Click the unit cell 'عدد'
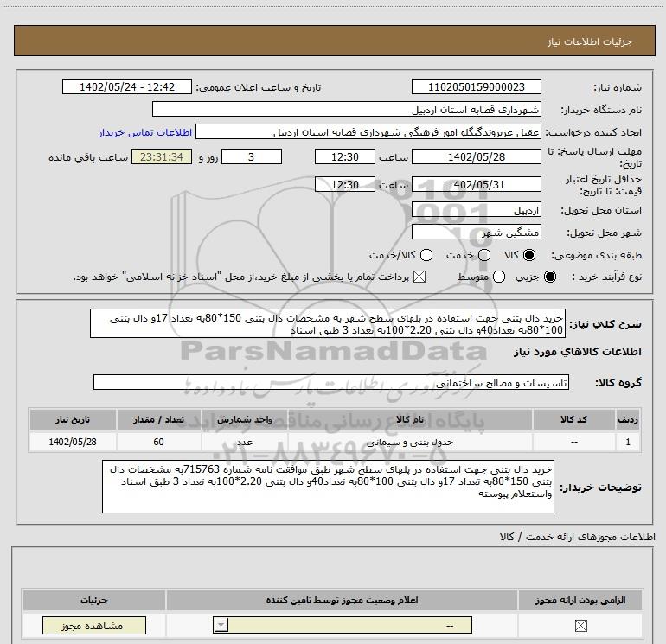666x644 pixels. coord(245,442)
